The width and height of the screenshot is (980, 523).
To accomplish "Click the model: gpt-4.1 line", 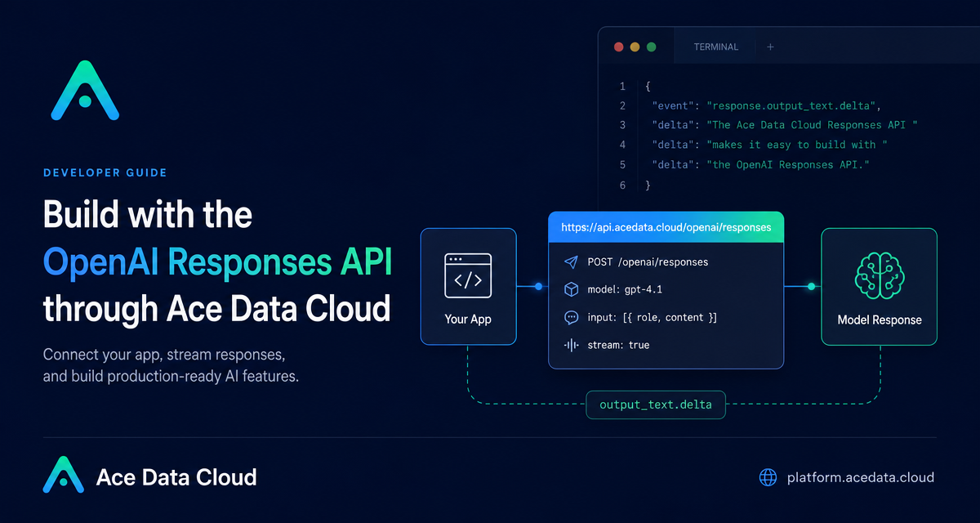I will point(625,289).
